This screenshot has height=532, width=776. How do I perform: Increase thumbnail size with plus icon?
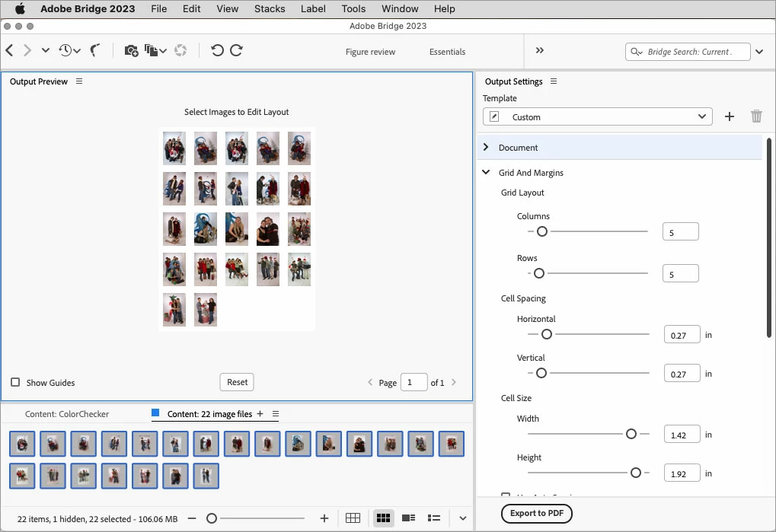pyautogui.click(x=324, y=518)
